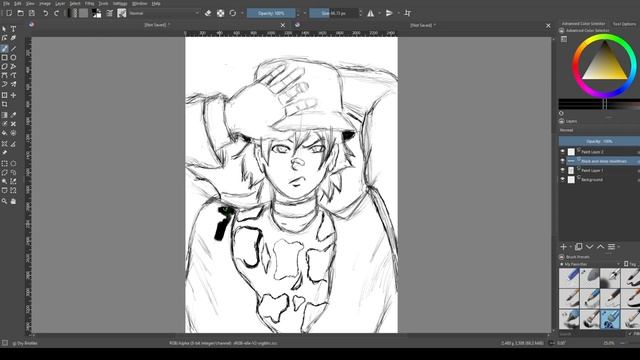Screen dimensions: 640x360
Task: Open the Edit menu
Action: pos(18,3)
